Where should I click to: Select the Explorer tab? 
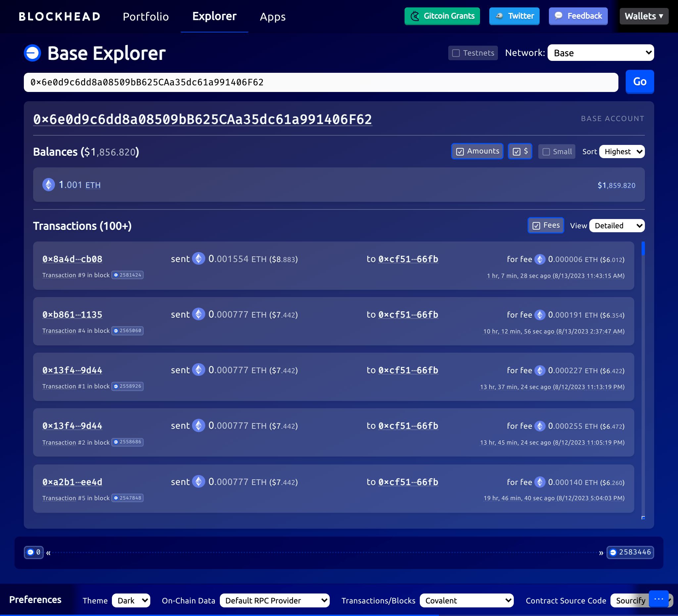pos(214,17)
